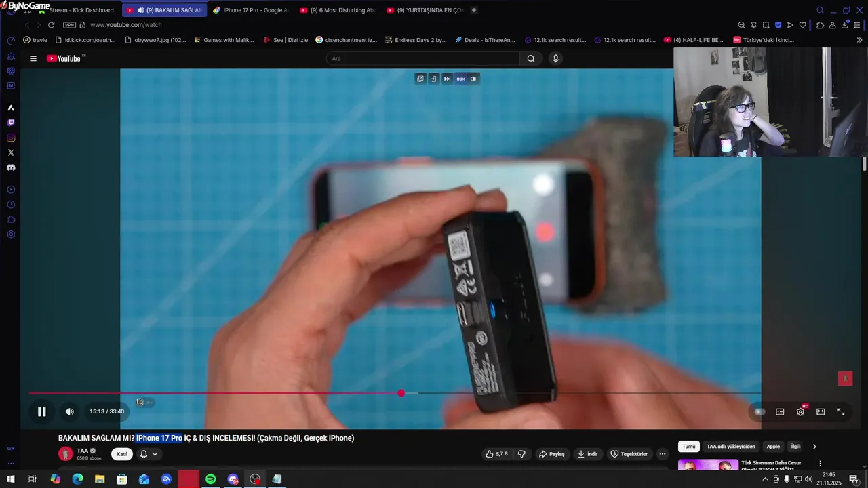868x488 pixels.
Task: Open YouTube hamburger guide menu
Action: (33, 58)
